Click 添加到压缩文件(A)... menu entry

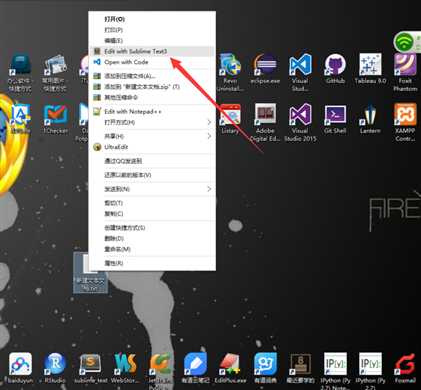(x=152, y=76)
